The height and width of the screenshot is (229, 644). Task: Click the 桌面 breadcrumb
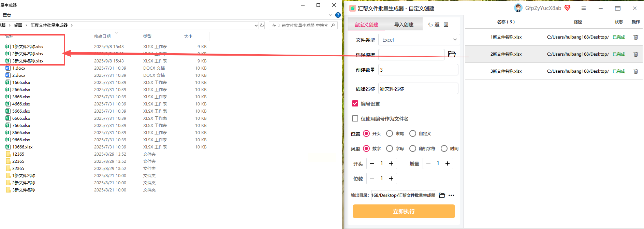[18, 25]
